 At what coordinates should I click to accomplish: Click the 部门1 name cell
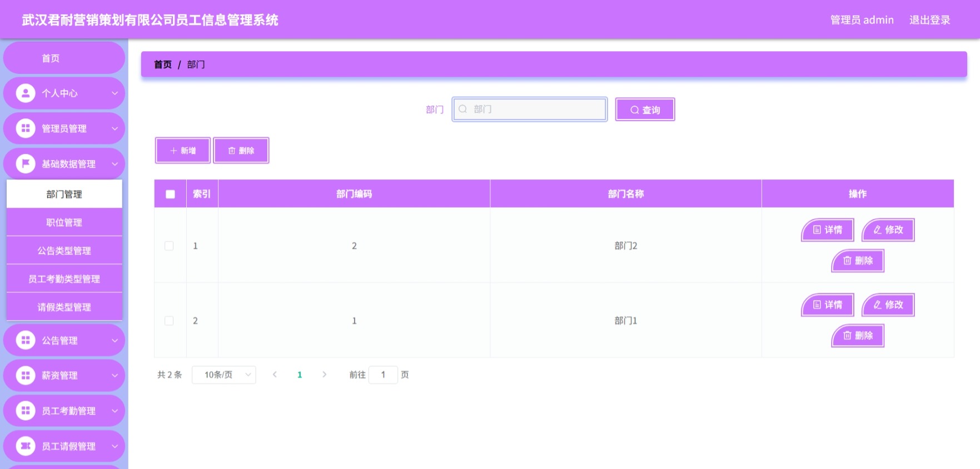(626, 321)
